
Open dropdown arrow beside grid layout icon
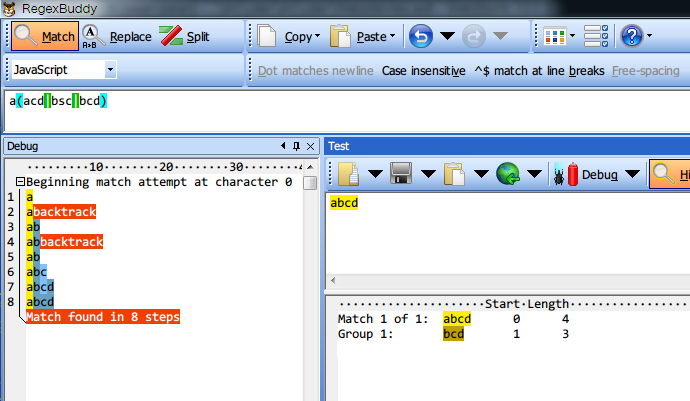573,36
